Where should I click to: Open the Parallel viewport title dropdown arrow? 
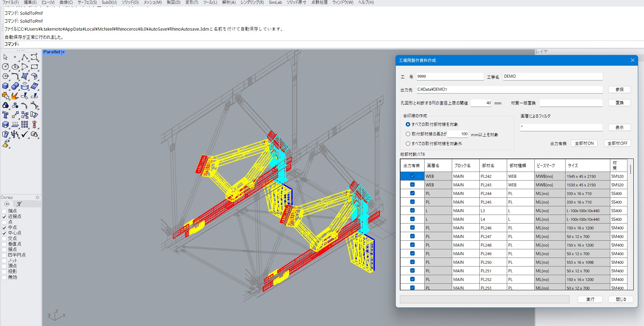[63, 52]
